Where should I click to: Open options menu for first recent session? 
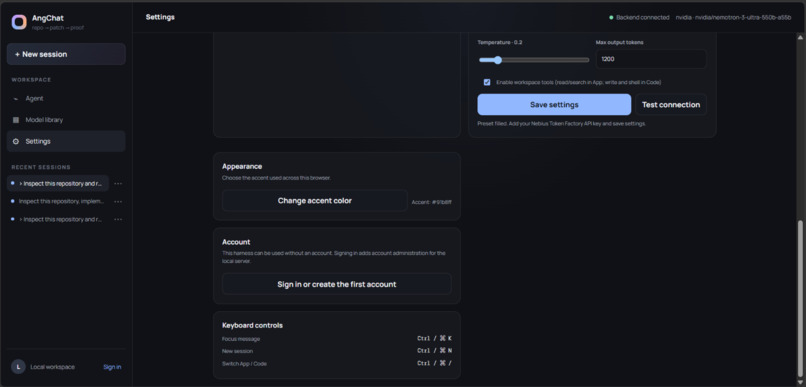pyautogui.click(x=118, y=183)
